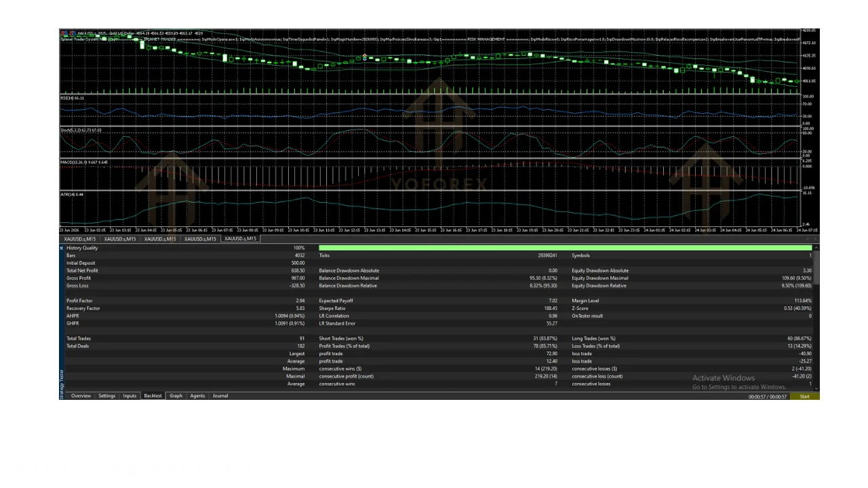The height and width of the screenshot is (488, 868).
Task: Select Equity Drawdown Maximal value 109.60 (9.50%)
Action: point(796,278)
